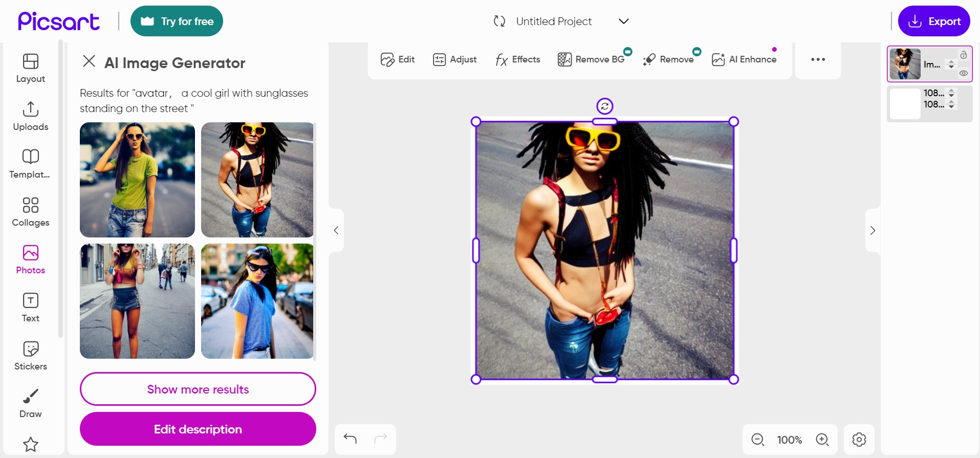Image resolution: width=980 pixels, height=458 pixels.
Task: Hide the image layer using the eye icon
Action: click(964, 73)
